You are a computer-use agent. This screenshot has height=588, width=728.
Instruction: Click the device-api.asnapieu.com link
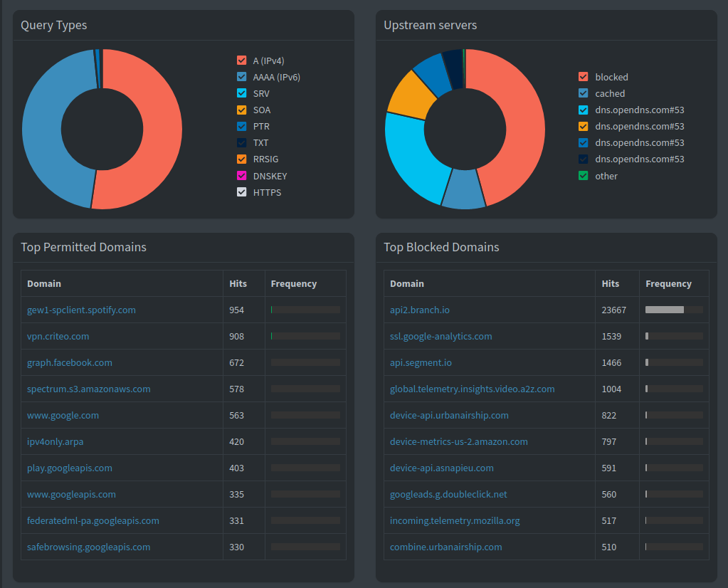pyautogui.click(x=441, y=468)
